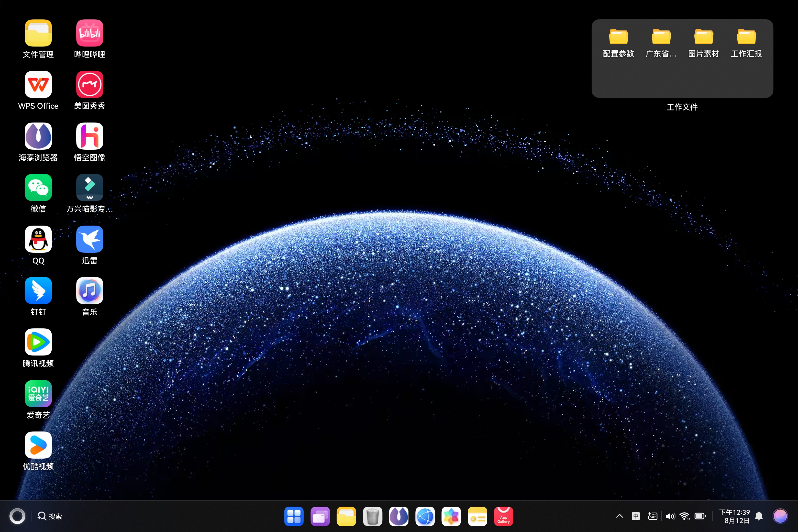Switch the 中 input method indicator
The image size is (798, 532).
click(x=636, y=516)
